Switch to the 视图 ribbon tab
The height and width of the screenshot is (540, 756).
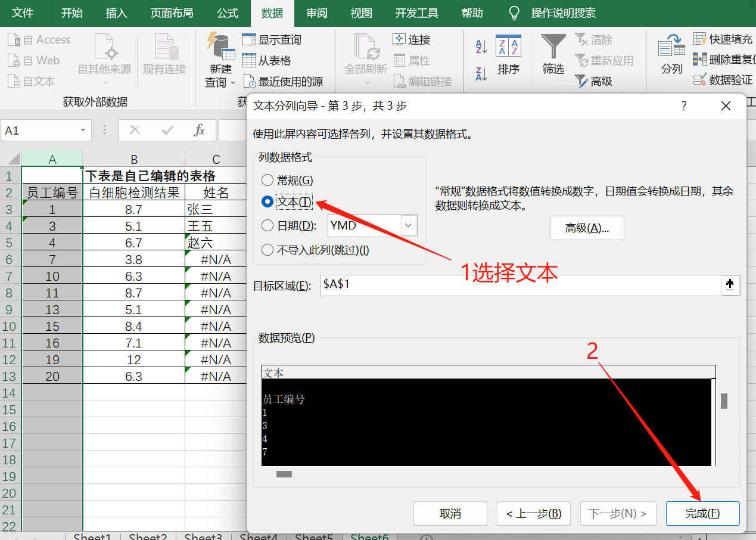[362, 13]
